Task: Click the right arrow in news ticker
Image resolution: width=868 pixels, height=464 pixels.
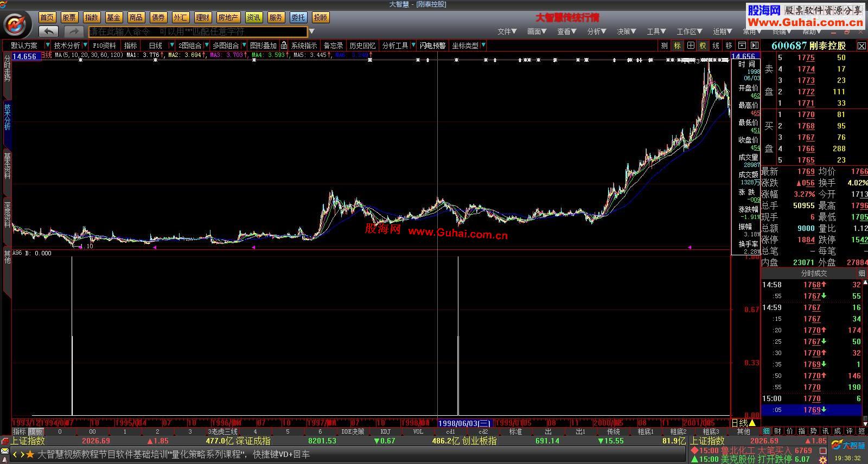Action: pyautogui.click(x=22, y=454)
